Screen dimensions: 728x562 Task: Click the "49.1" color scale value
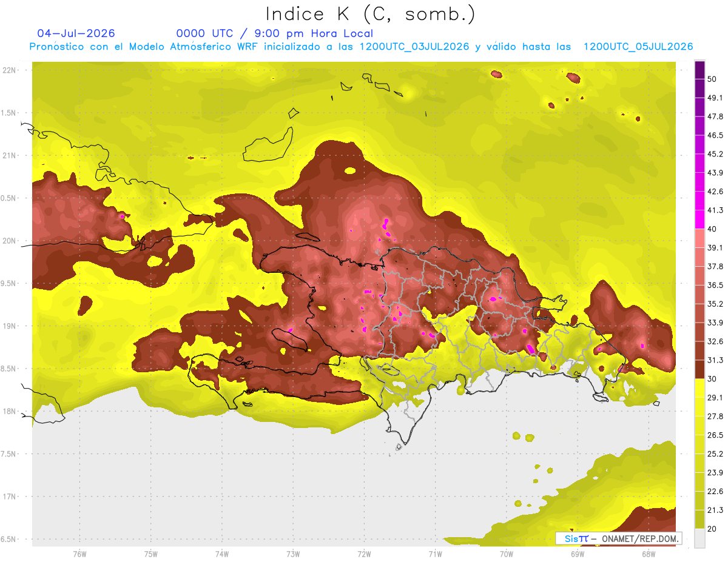coord(715,98)
